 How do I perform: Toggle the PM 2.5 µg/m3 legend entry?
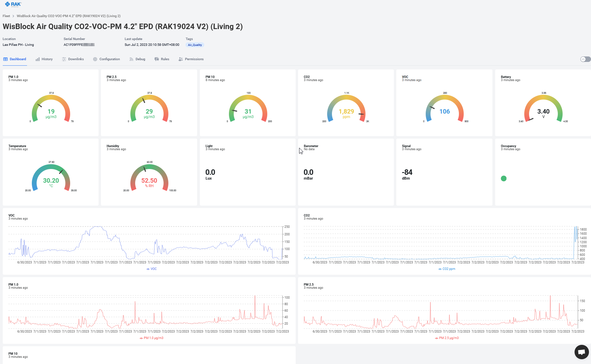coord(447,338)
